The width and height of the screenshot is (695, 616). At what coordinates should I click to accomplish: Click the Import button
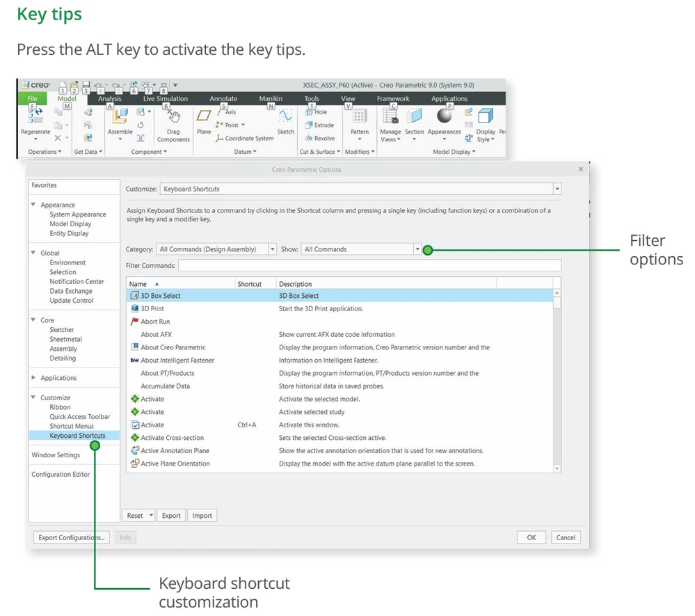coord(202,515)
